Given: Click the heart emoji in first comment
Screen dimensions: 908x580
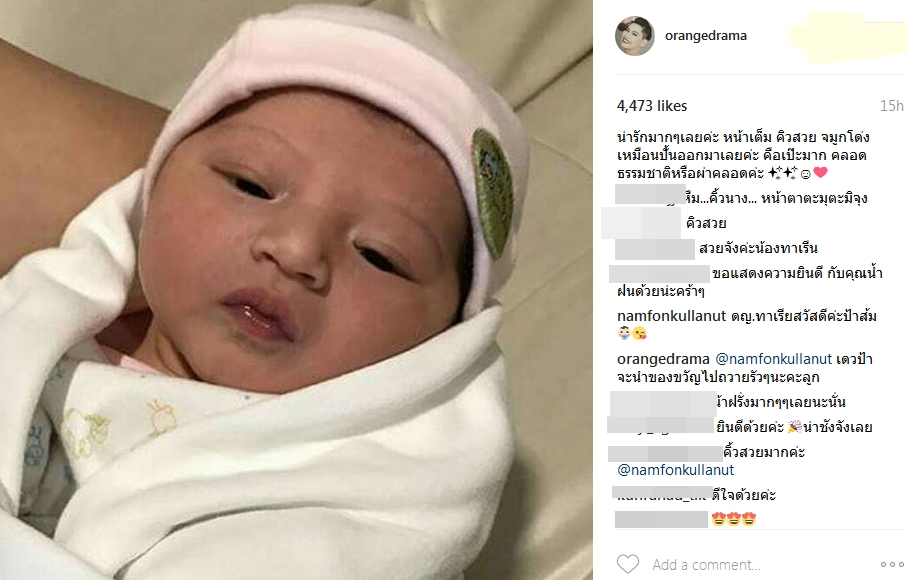Looking at the screenshot, I should point(820,172).
